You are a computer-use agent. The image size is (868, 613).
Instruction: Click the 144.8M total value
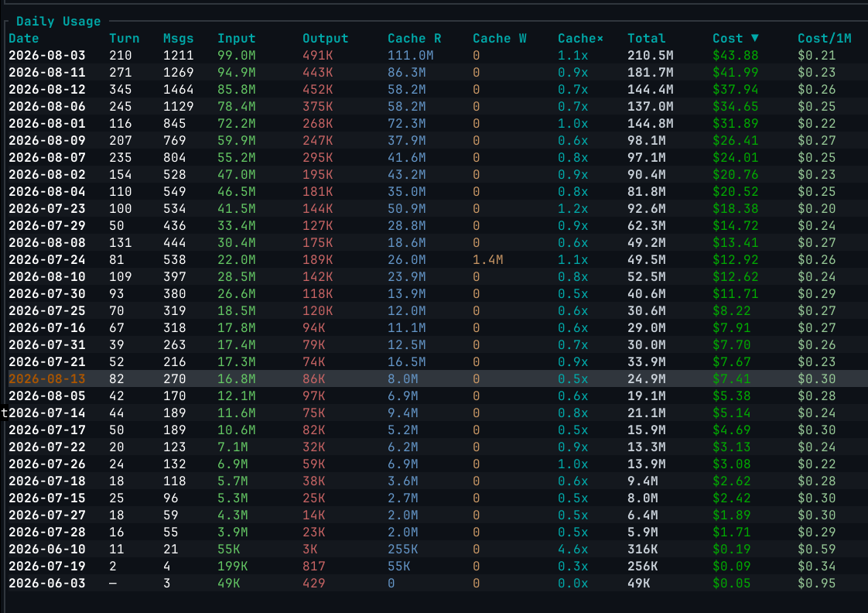651,124
